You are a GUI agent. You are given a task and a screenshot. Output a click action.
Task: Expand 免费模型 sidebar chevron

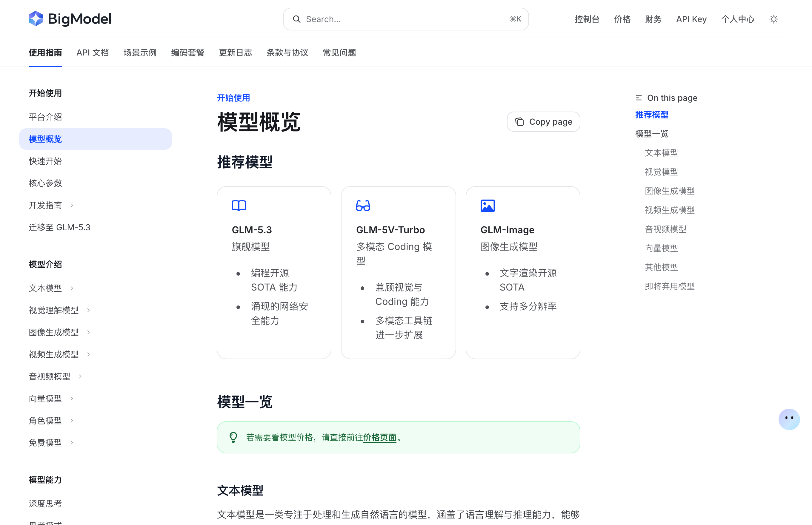72,442
